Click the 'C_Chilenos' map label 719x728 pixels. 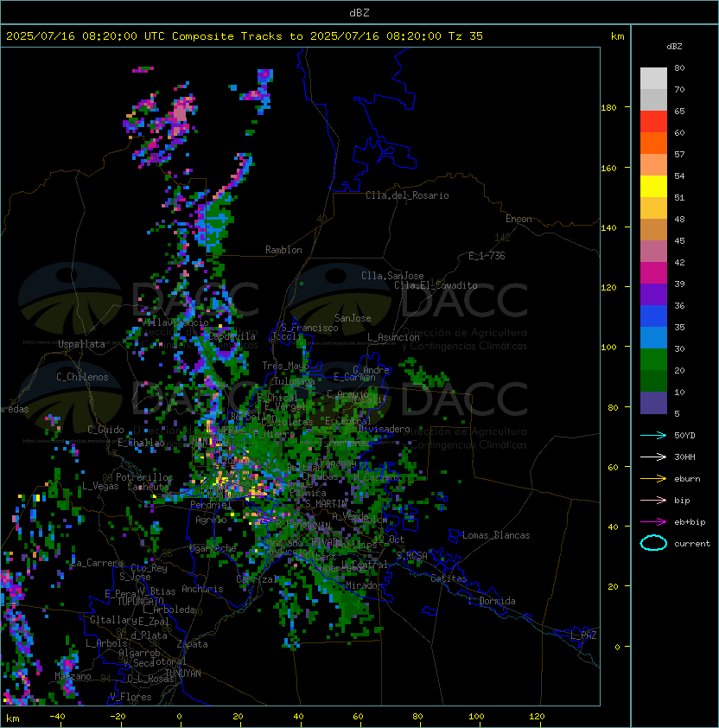[x=82, y=377]
